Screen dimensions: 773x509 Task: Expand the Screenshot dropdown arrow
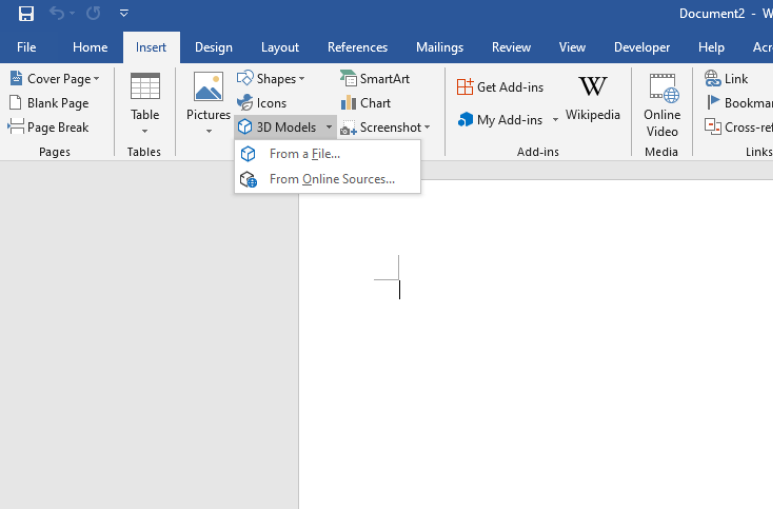(427, 127)
